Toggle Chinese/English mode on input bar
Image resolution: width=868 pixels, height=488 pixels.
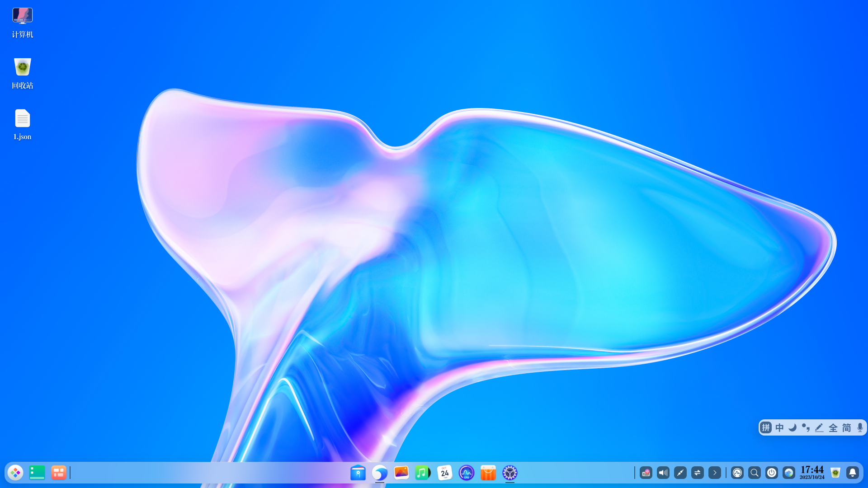[x=779, y=427]
